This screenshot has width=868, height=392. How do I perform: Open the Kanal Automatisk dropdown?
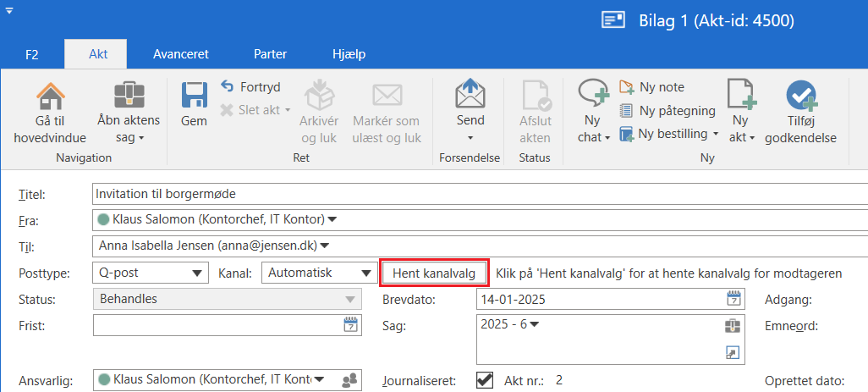point(366,273)
